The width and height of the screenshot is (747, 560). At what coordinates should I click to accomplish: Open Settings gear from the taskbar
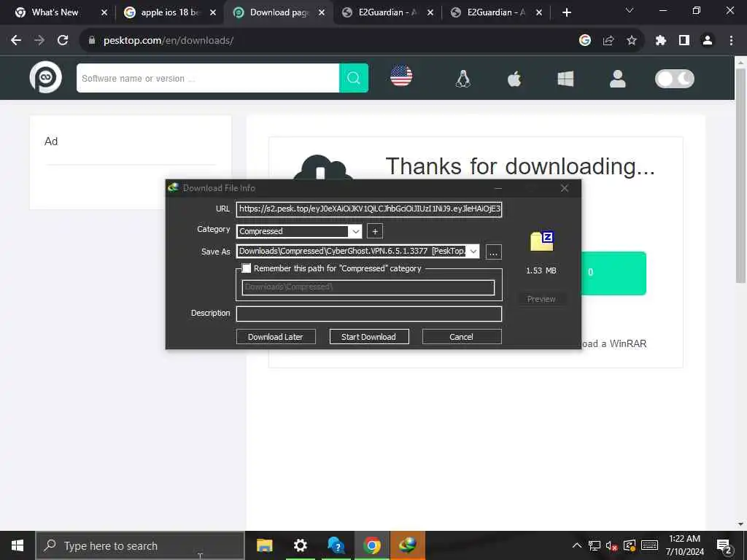300,545
